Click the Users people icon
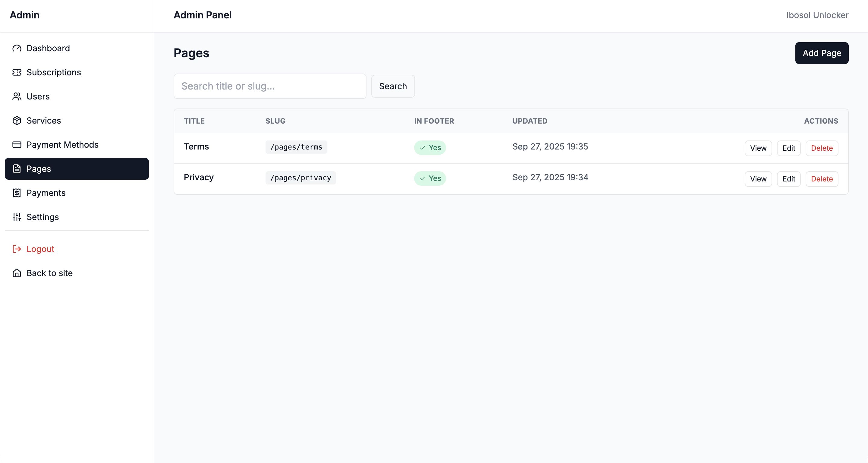Viewport: 868px width, 463px height. 17,96
